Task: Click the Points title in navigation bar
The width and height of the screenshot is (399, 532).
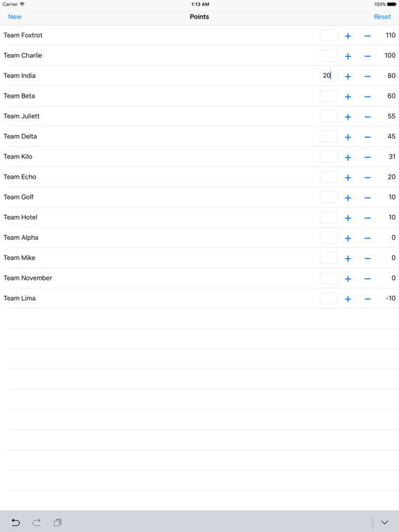Action: click(x=199, y=17)
